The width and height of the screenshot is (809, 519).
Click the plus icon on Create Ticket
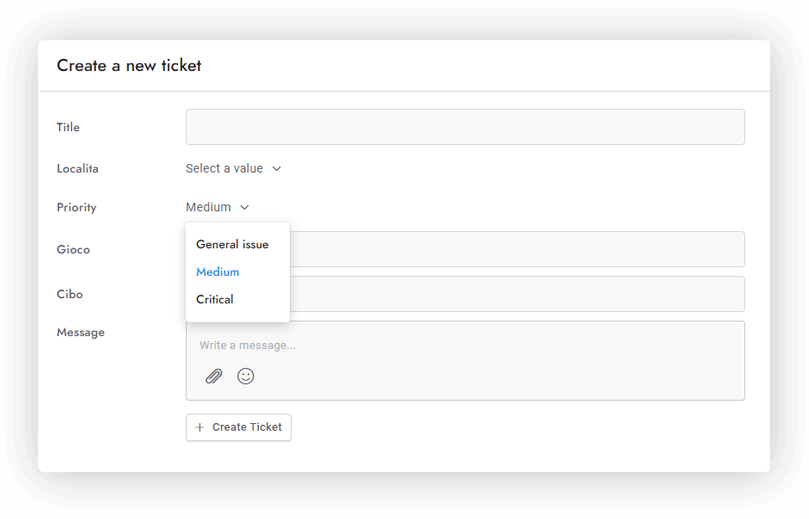click(x=200, y=427)
